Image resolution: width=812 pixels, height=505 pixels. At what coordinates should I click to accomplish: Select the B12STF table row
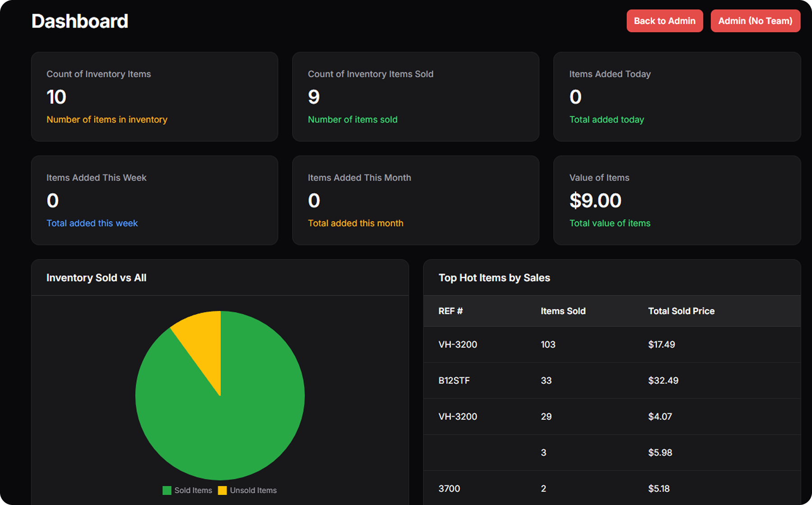click(x=612, y=381)
